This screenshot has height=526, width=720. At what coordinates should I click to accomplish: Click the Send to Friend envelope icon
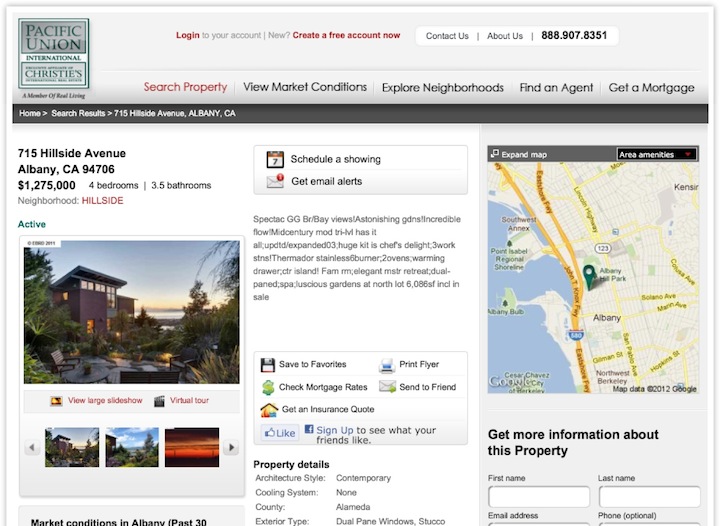387,387
